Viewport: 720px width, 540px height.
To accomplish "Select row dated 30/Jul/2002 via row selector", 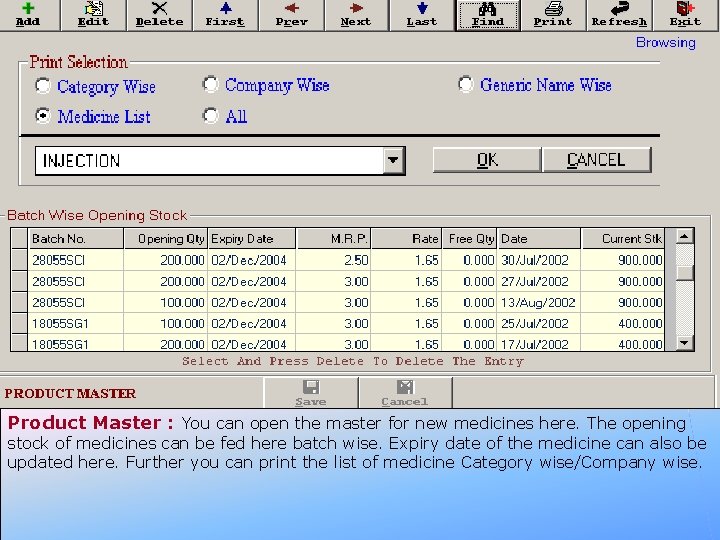I will coord(19,260).
